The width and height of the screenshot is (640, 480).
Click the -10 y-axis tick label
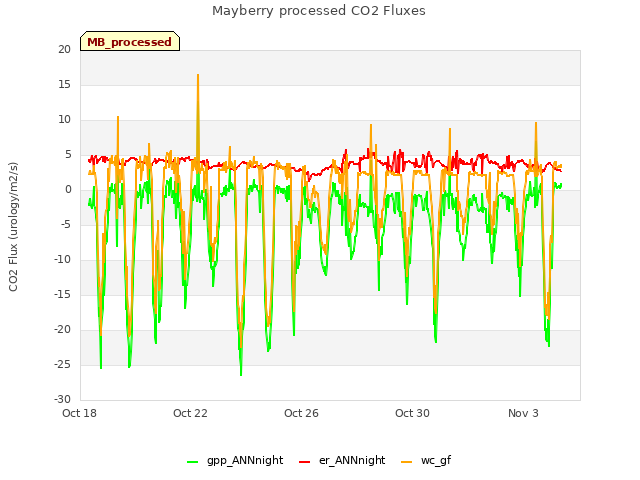[x=62, y=260]
